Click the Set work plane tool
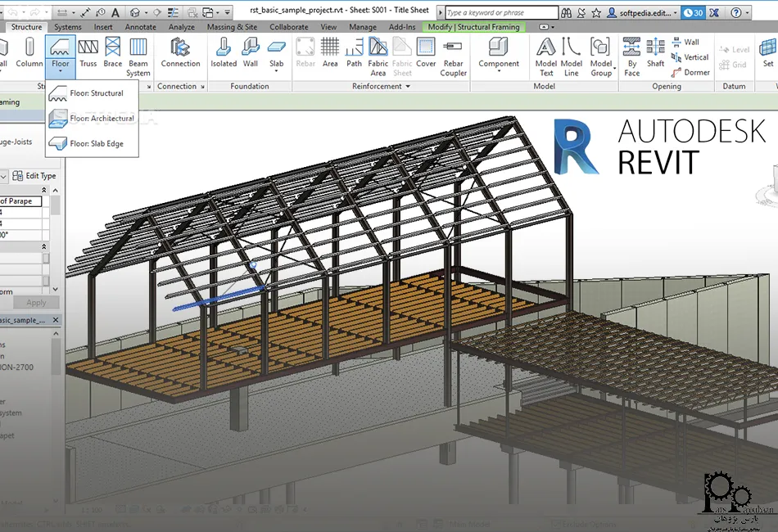 767,53
